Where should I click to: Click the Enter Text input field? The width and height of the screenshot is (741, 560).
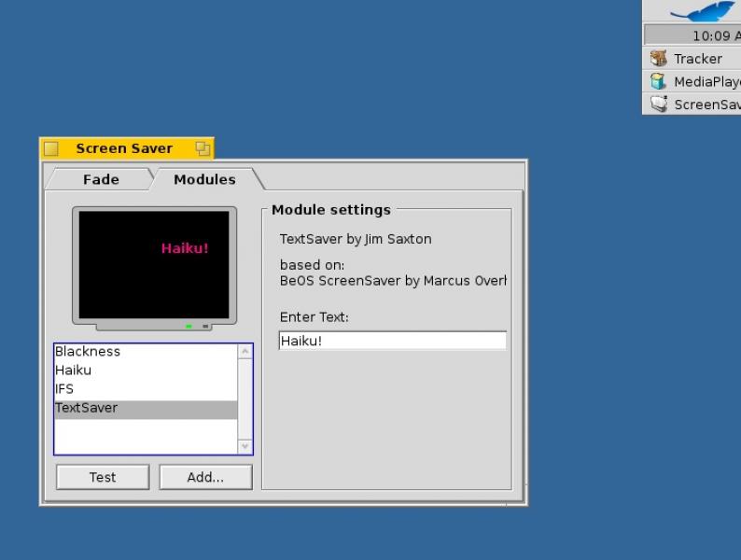[x=392, y=341]
